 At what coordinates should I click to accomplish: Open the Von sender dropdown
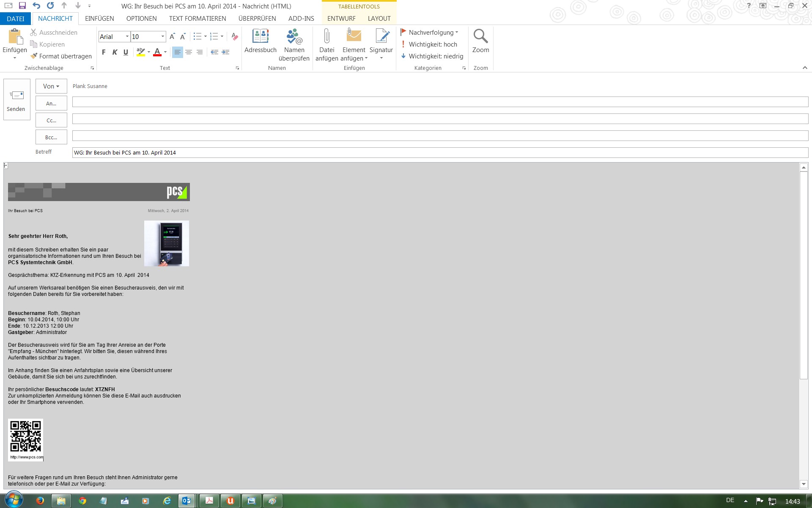coord(51,86)
